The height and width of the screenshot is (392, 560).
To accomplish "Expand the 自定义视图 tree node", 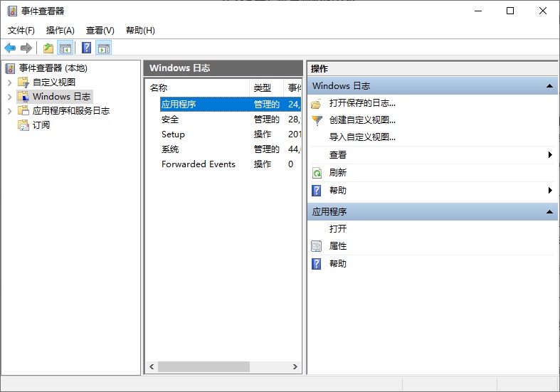I will point(10,83).
